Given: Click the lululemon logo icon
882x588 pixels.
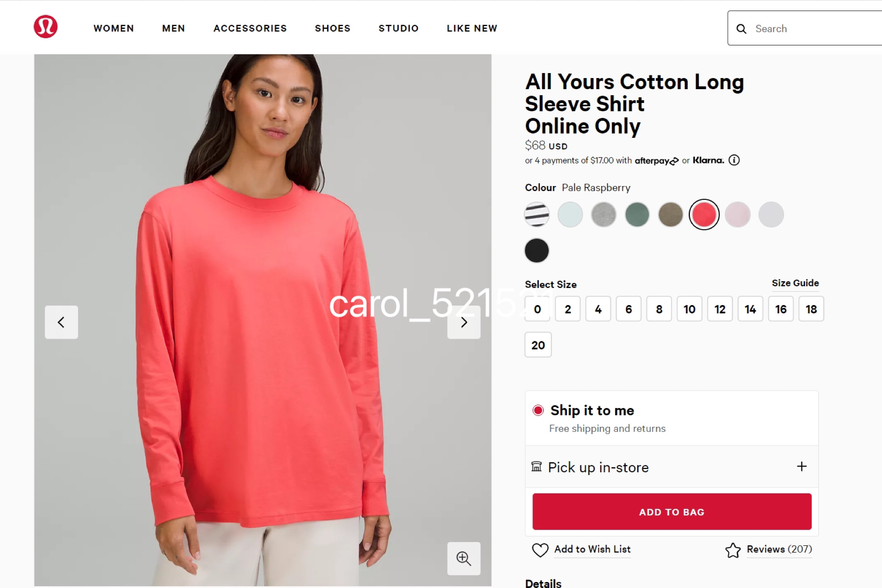Looking at the screenshot, I should point(45,27).
